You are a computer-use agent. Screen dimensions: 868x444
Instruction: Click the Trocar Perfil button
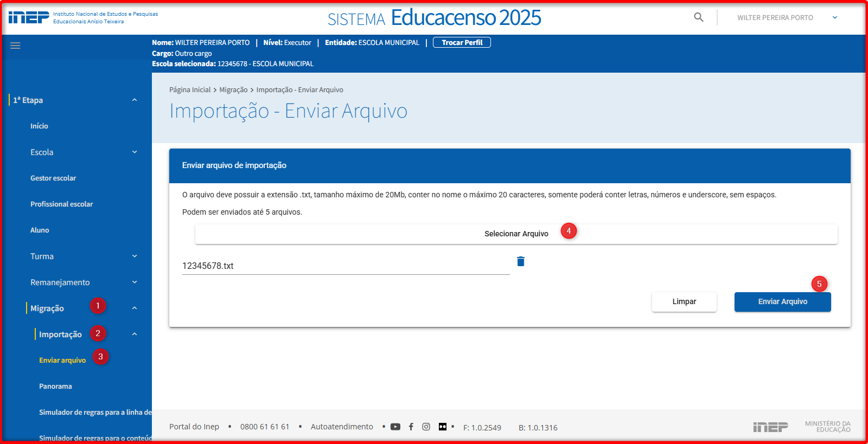[462, 42]
